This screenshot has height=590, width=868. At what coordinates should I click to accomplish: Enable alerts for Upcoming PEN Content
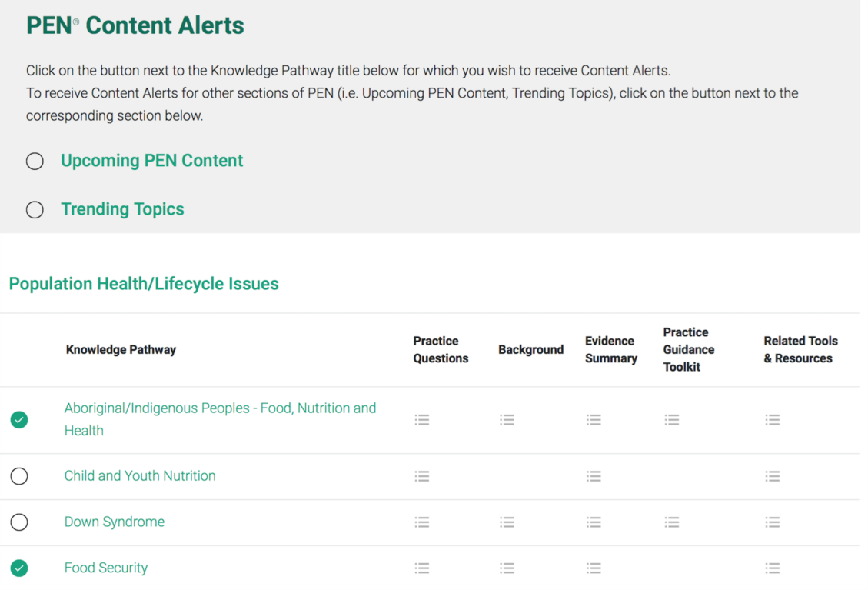pyautogui.click(x=35, y=162)
